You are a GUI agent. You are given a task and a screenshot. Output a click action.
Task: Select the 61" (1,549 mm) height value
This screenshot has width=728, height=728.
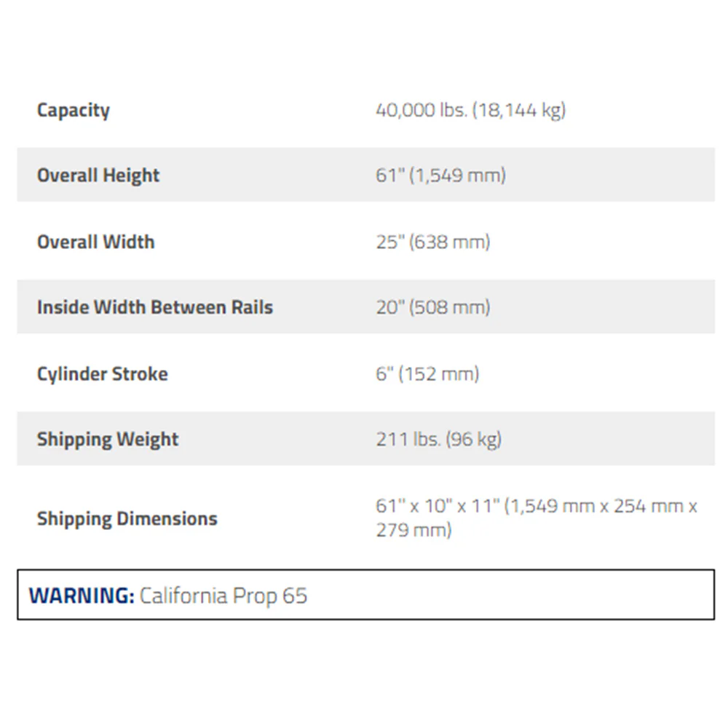point(440,175)
